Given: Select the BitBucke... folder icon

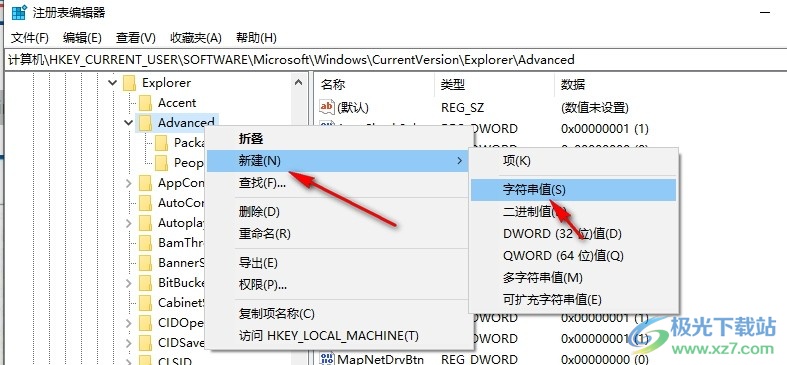Looking at the screenshot, I should (x=146, y=283).
